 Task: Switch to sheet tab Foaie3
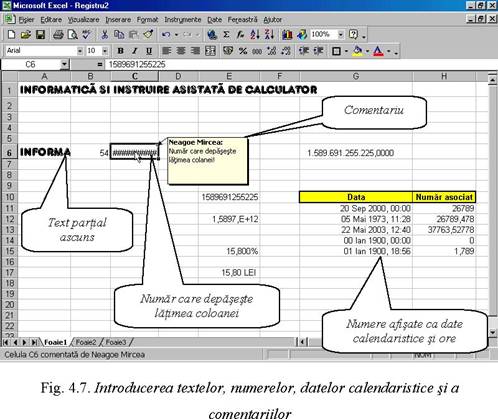coord(116,342)
